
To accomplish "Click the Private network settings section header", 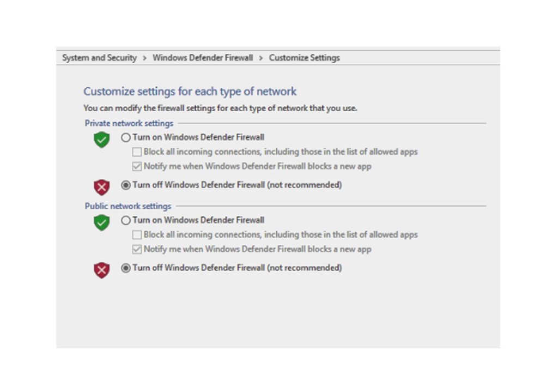I will [129, 123].
